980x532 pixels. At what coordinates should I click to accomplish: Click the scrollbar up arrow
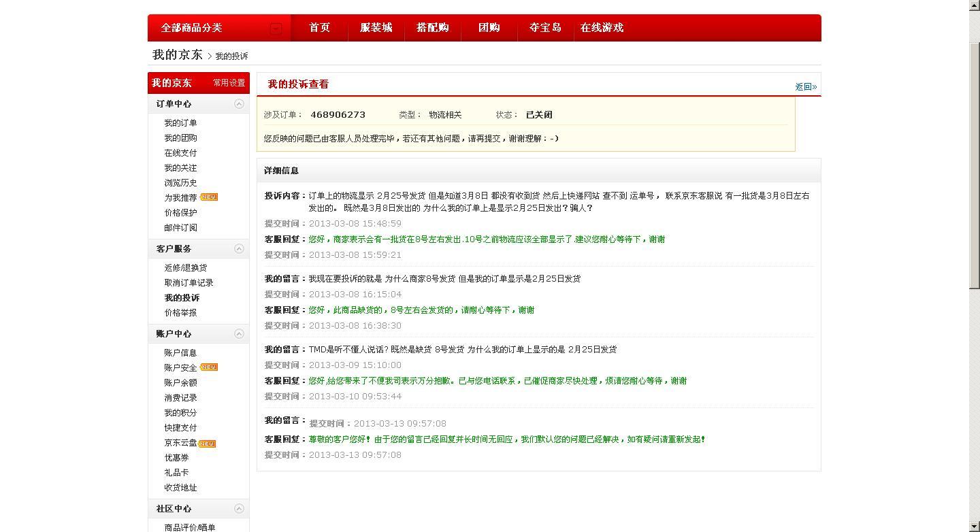pyautogui.click(x=975, y=5)
